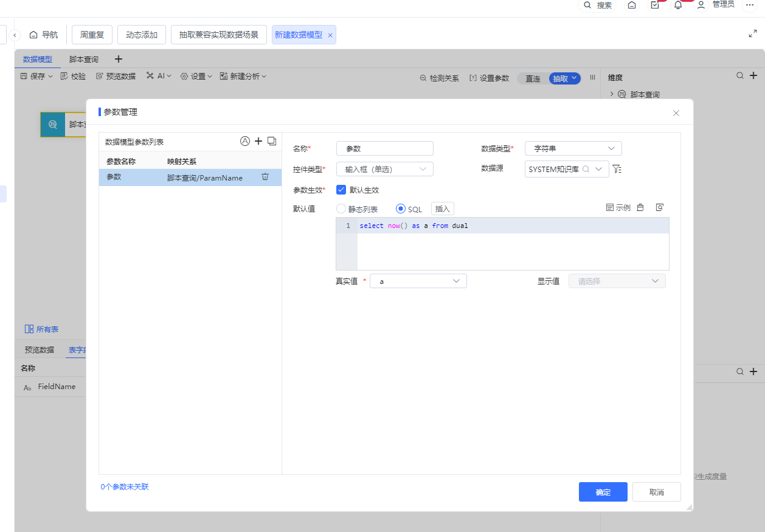The width and height of the screenshot is (765, 532).
Task: Close the 新建数据模型 tab
Action: (330, 35)
